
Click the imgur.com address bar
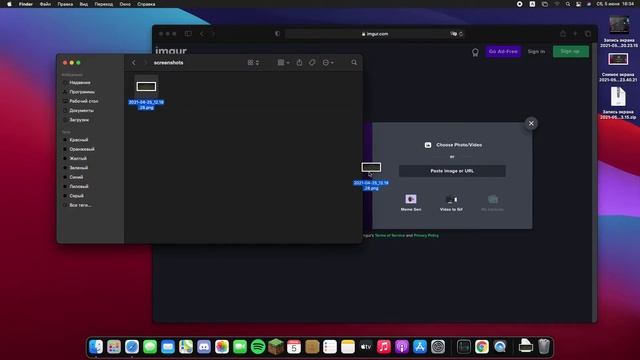coord(375,34)
